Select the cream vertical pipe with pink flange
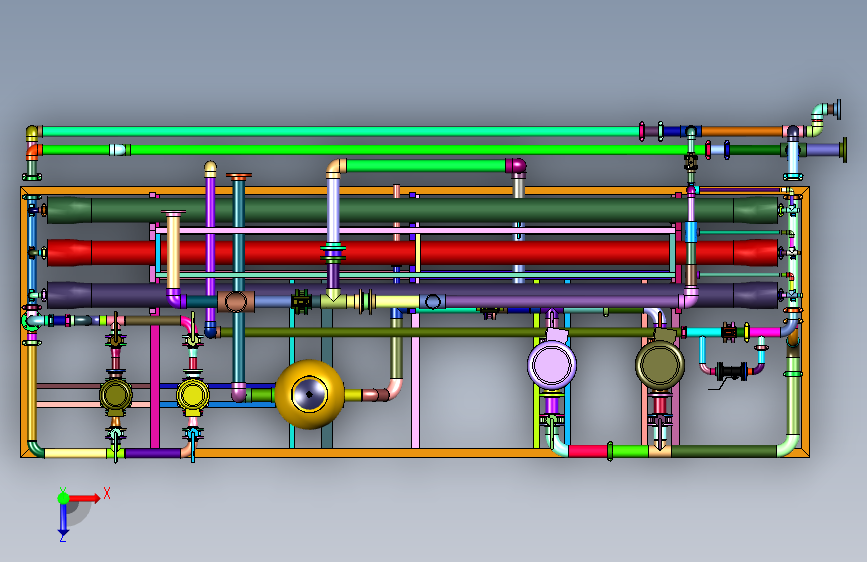This screenshot has width=867, height=562. 173,252
